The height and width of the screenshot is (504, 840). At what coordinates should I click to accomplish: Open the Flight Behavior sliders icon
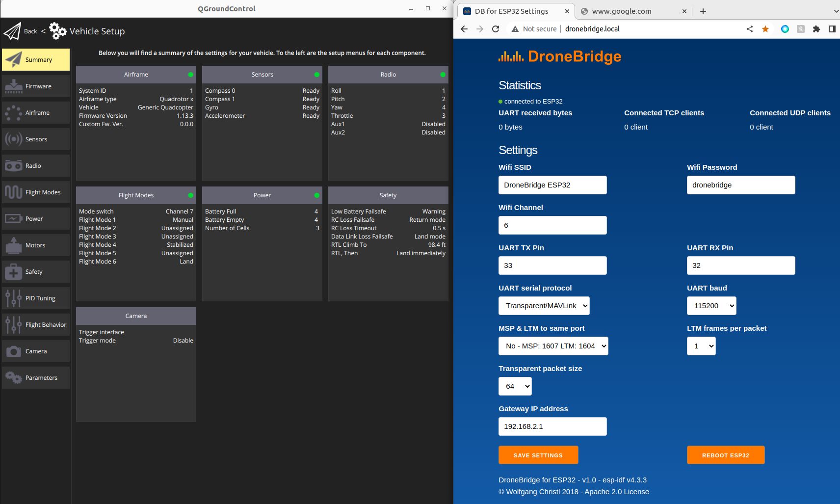[x=14, y=325]
